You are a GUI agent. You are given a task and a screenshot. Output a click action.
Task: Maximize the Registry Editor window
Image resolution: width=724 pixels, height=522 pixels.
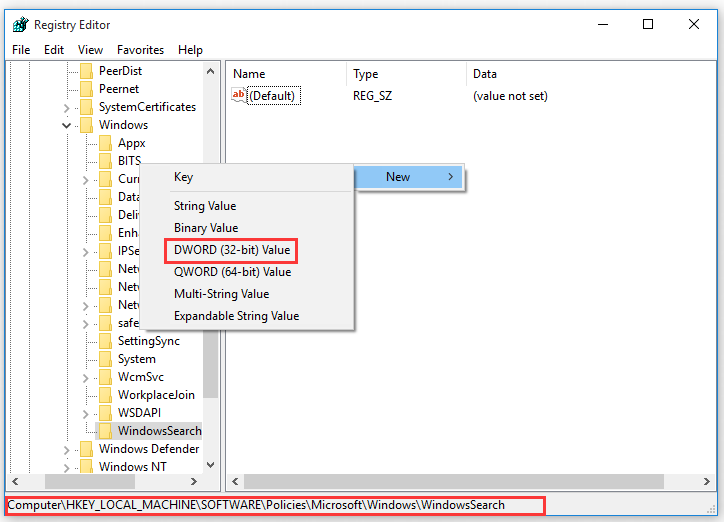[648, 24]
